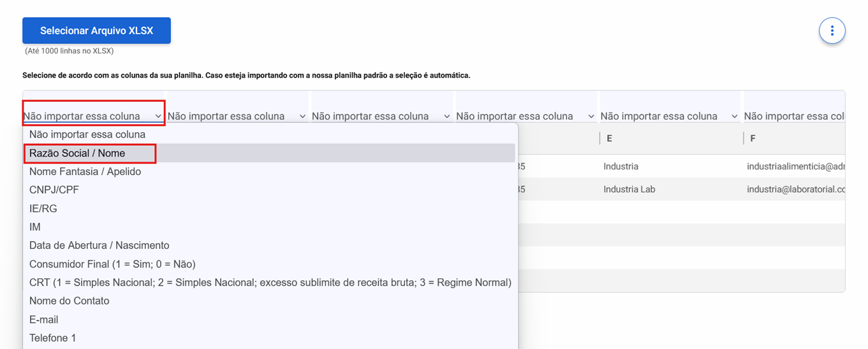
Task: Select 'Data de Abertura / Nascimento' option
Action: click(270, 245)
